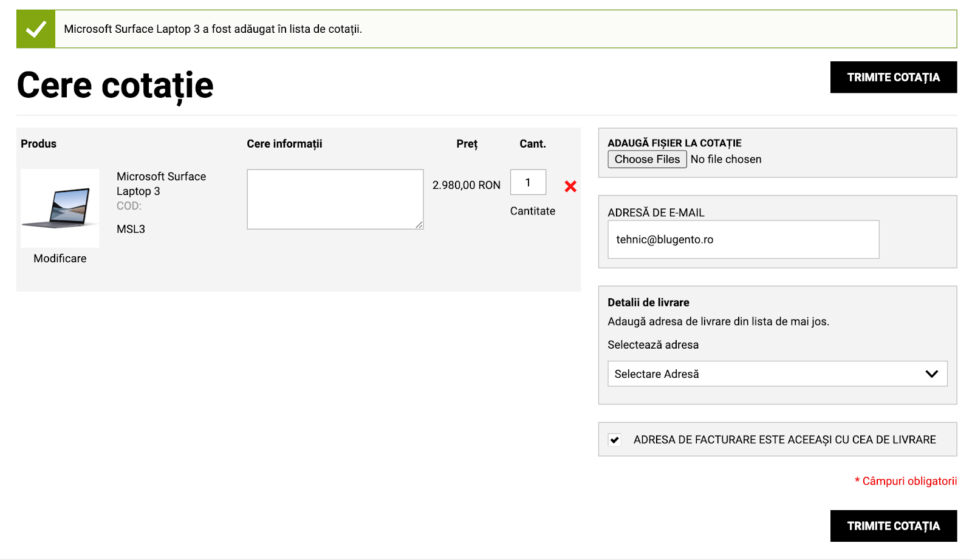Screen dimensions: 972x560
Task: Click the Produs column header
Action: point(38,144)
